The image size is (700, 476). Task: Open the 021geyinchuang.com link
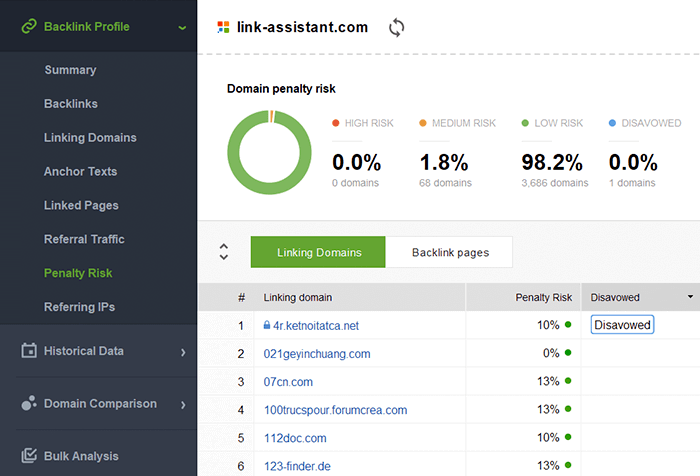[317, 354]
